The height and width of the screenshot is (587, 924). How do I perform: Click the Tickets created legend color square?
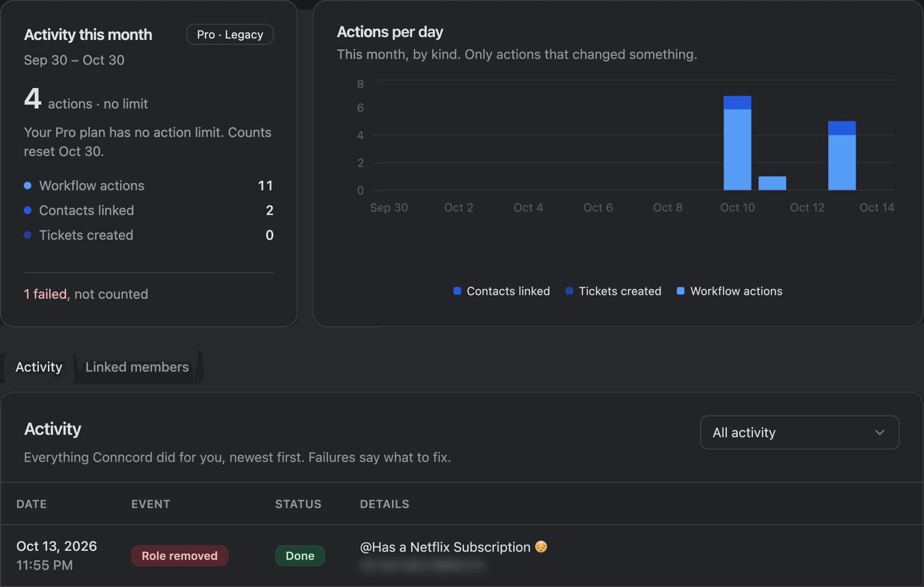[569, 291]
